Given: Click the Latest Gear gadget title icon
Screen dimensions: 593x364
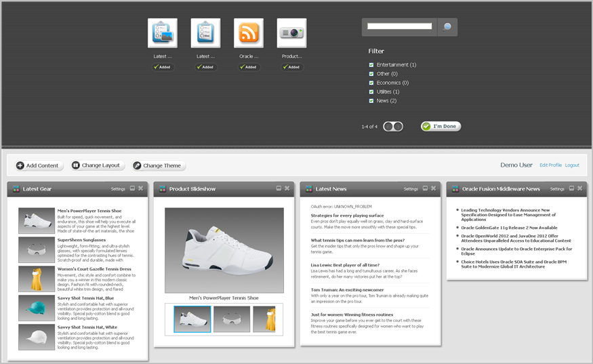Looking at the screenshot, I should coord(16,189).
